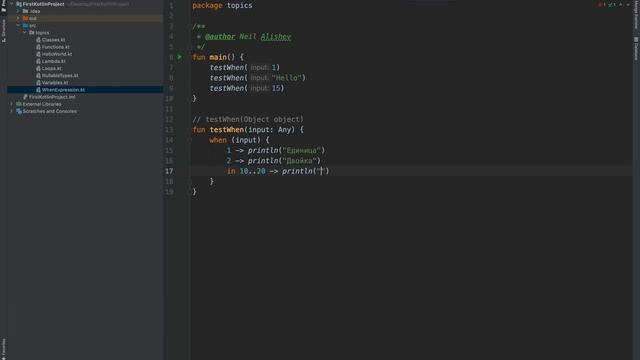Fold the doc comment at line 3

click(190, 27)
